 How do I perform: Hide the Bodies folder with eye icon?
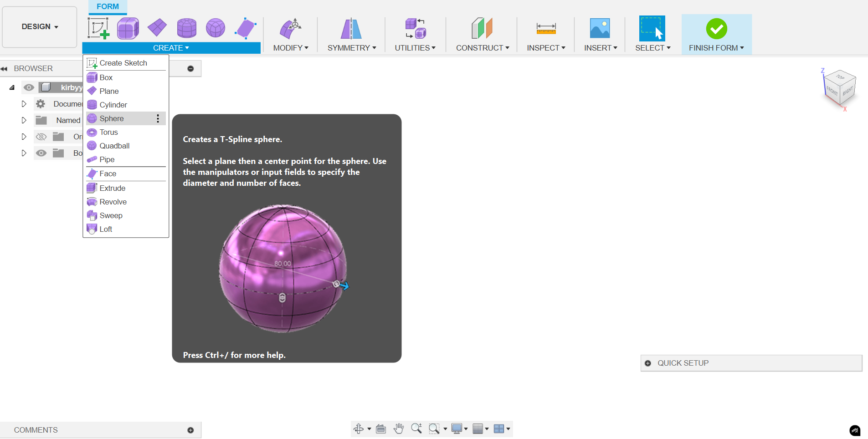(x=41, y=153)
